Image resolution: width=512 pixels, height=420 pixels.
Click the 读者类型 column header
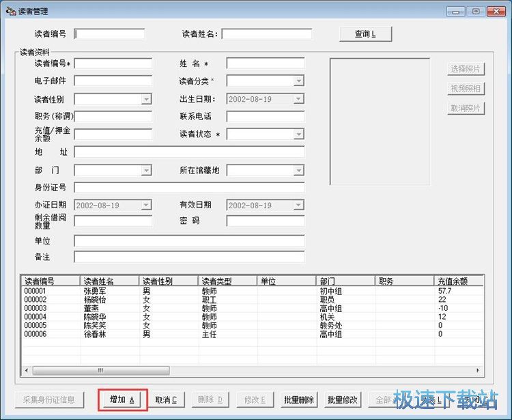pos(227,281)
